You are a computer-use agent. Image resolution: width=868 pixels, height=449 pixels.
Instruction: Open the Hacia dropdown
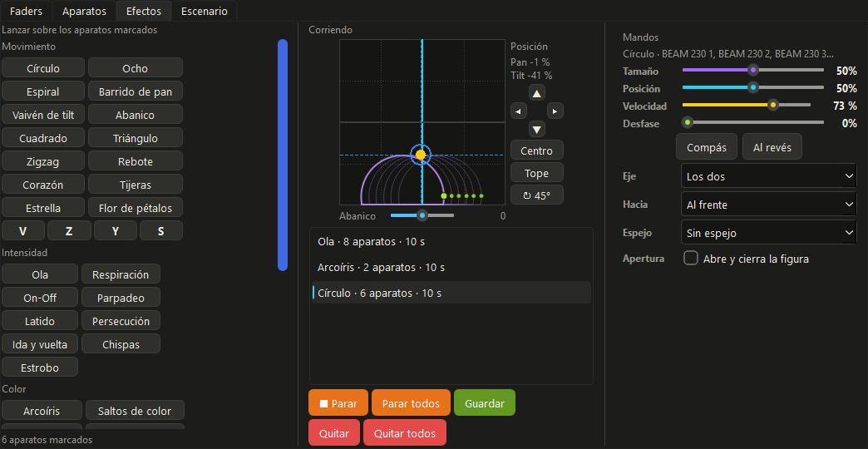(x=768, y=205)
